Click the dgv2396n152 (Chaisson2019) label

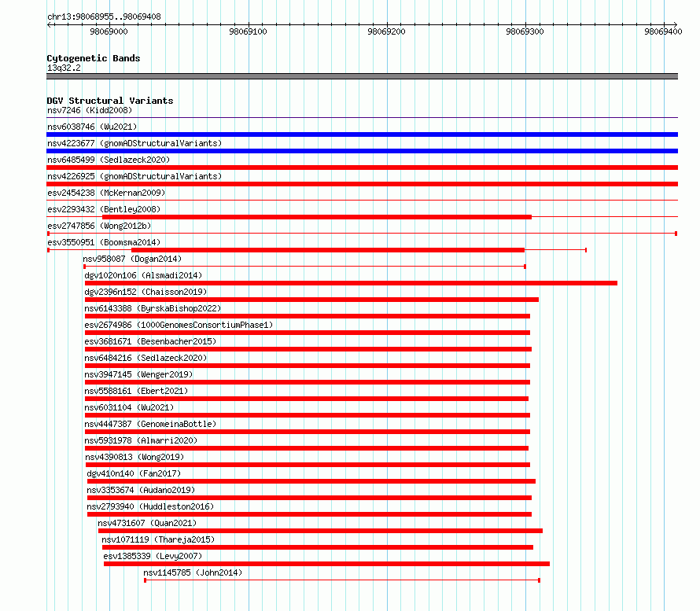146,292
